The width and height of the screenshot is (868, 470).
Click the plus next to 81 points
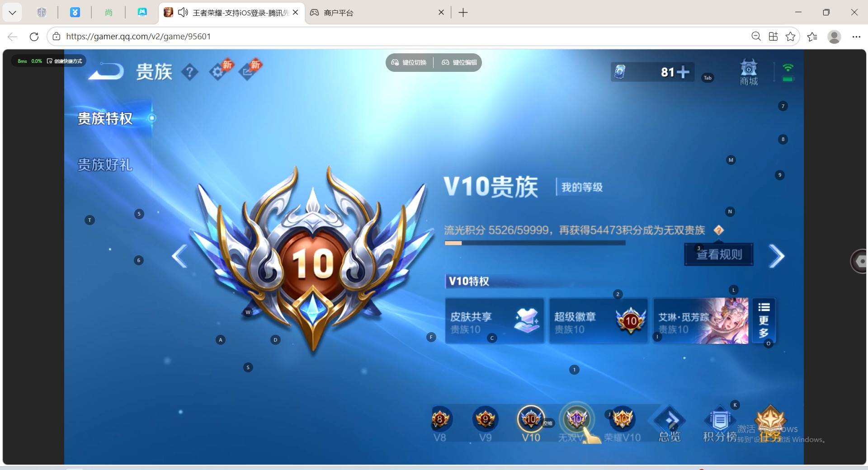tap(683, 72)
